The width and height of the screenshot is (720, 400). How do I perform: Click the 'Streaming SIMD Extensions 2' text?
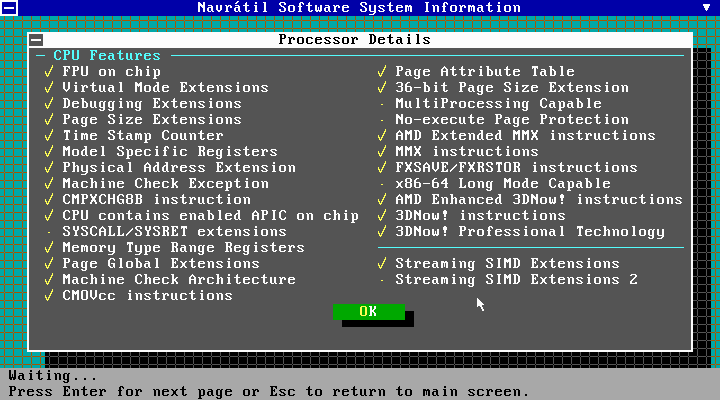point(517,280)
